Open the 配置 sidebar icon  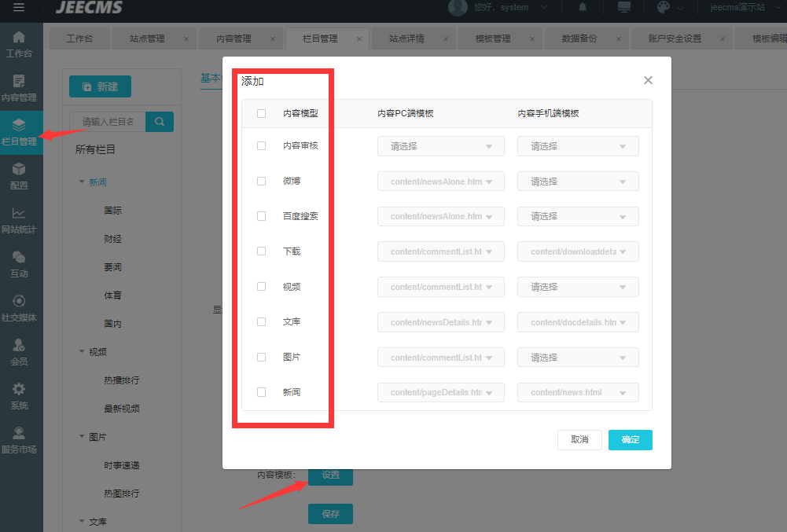(x=19, y=169)
